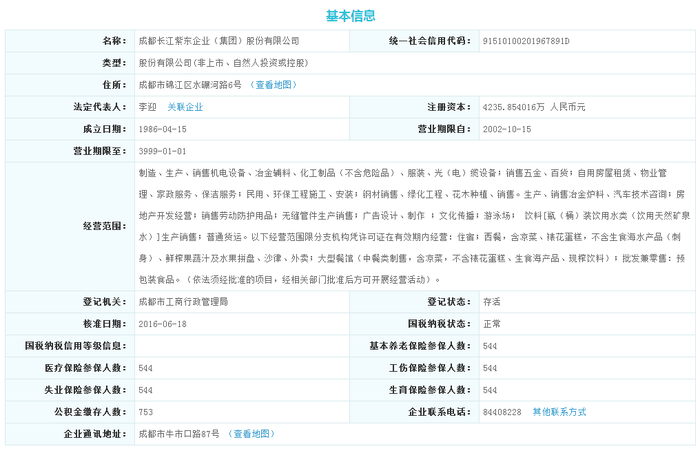Open the 其他联系方式 link
700x453 pixels.
pyautogui.click(x=559, y=412)
